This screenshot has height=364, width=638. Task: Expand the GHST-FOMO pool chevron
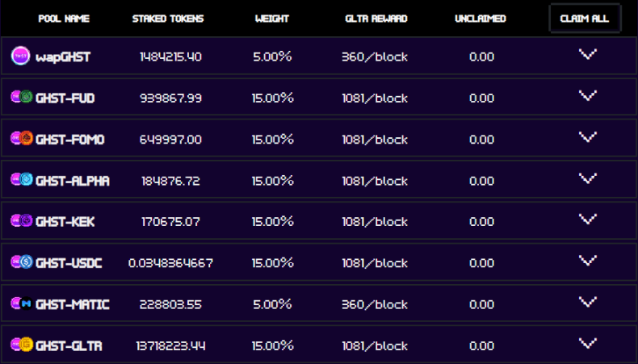click(x=588, y=137)
